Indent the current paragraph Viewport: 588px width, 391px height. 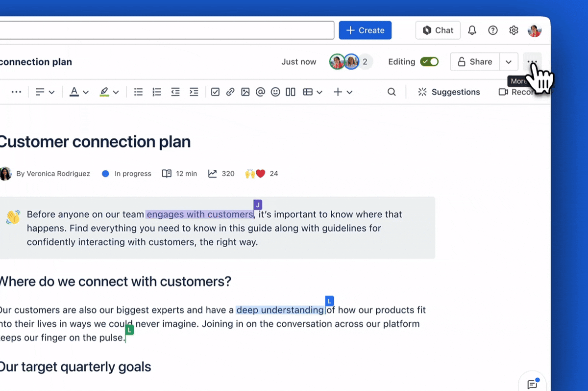(194, 92)
